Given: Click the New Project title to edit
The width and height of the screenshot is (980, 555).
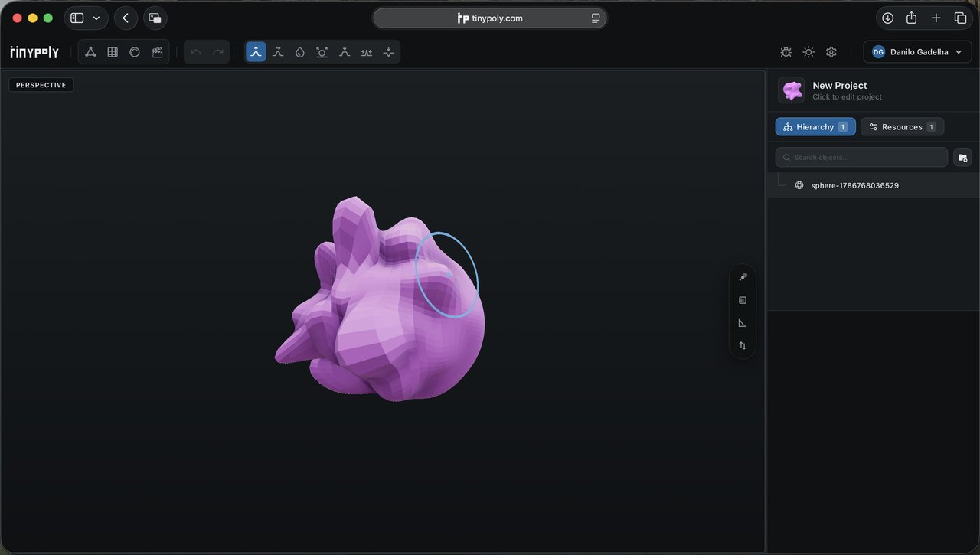Looking at the screenshot, I should [x=840, y=86].
